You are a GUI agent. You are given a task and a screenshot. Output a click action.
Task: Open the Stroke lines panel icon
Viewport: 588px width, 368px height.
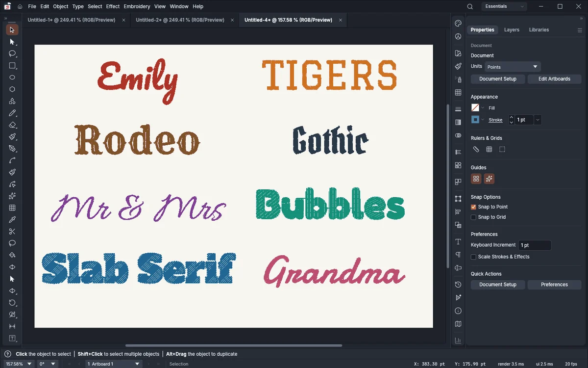click(458, 109)
